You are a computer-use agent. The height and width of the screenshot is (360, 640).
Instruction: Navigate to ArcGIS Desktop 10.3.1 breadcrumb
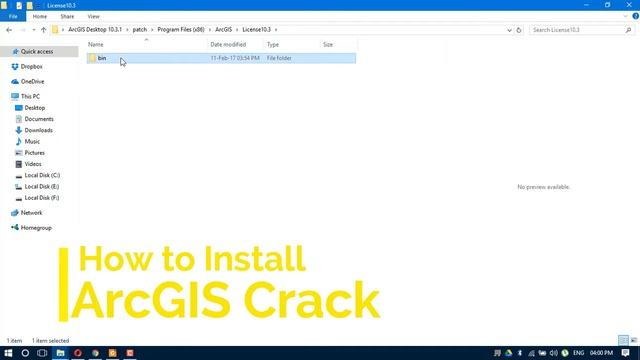tap(95, 30)
